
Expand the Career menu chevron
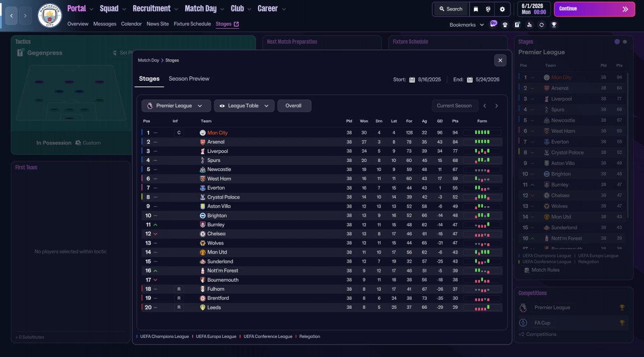click(x=284, y=9)
